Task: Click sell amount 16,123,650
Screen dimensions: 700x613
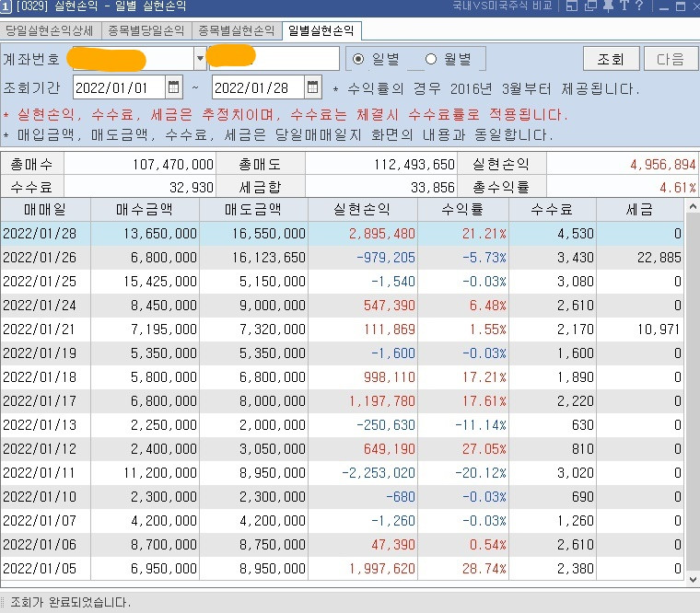Action: pos(269,258)
